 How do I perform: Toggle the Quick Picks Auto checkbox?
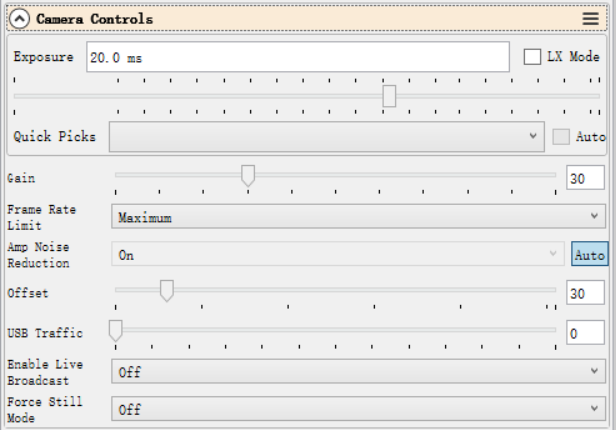[x=560, y=136]
